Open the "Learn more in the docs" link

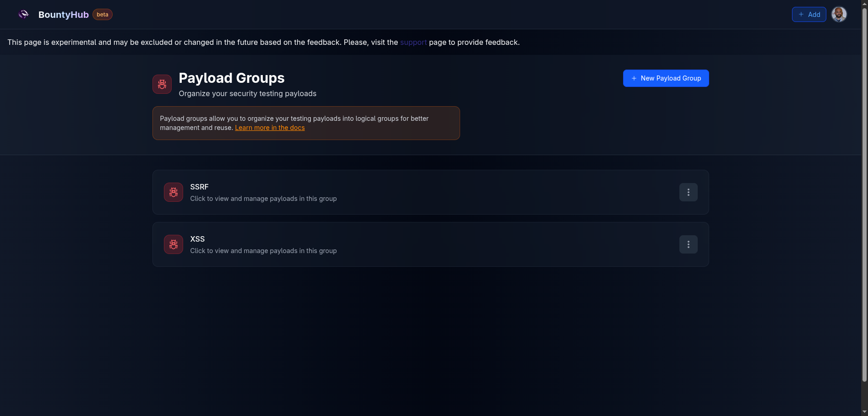(x=270, y=128)
